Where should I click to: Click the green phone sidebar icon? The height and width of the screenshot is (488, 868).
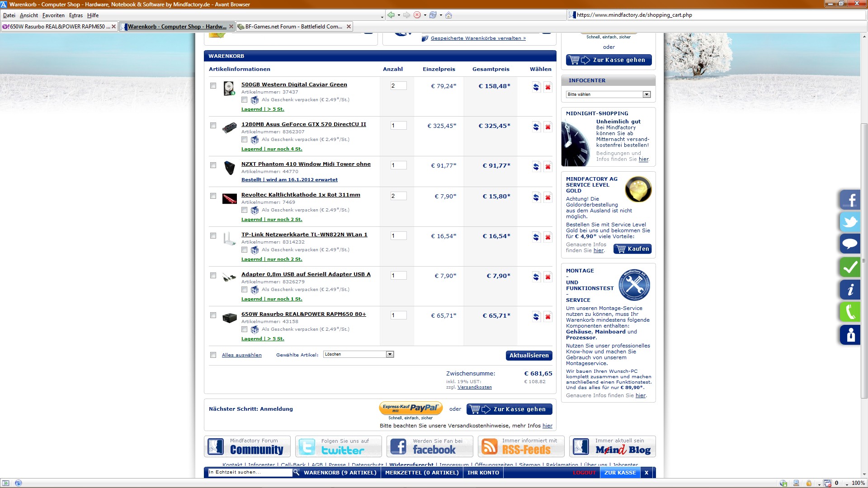[x=850, y=312]
